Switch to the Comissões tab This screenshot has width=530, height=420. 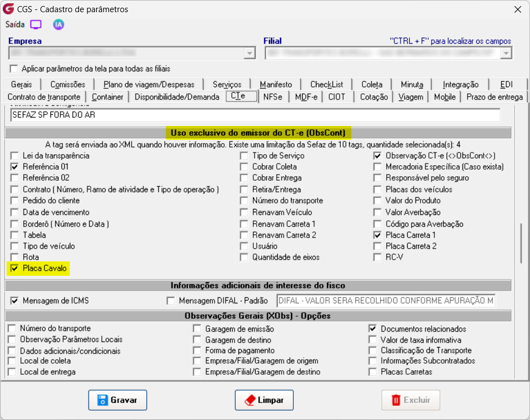pyautogui.click(x=67, y=85)
